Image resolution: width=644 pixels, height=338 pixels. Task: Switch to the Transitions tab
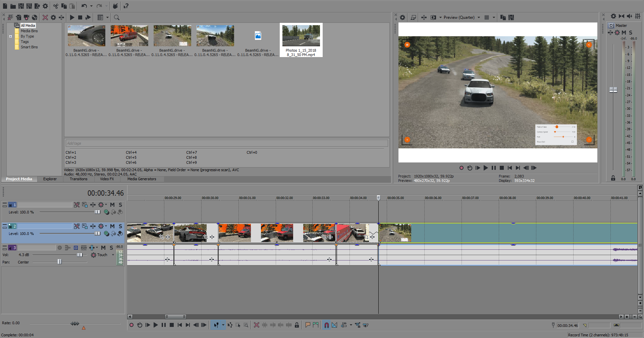point(78,179)
